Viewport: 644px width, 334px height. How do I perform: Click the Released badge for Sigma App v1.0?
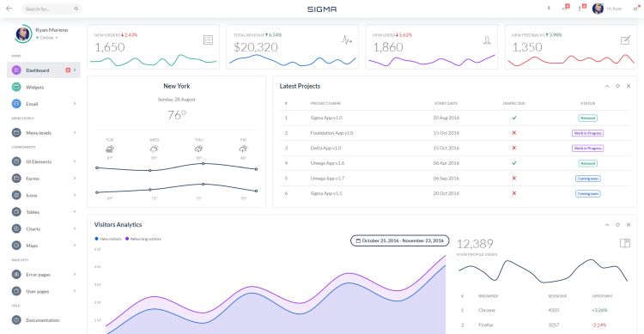[587, 118]
